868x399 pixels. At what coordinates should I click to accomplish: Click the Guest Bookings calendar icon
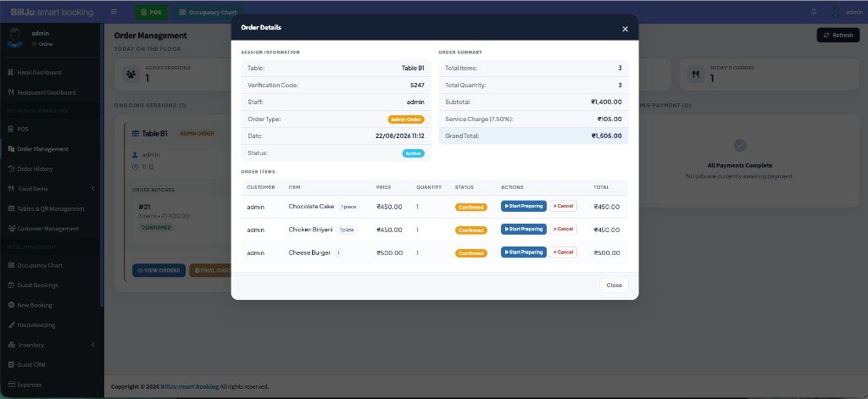[11, 285]
